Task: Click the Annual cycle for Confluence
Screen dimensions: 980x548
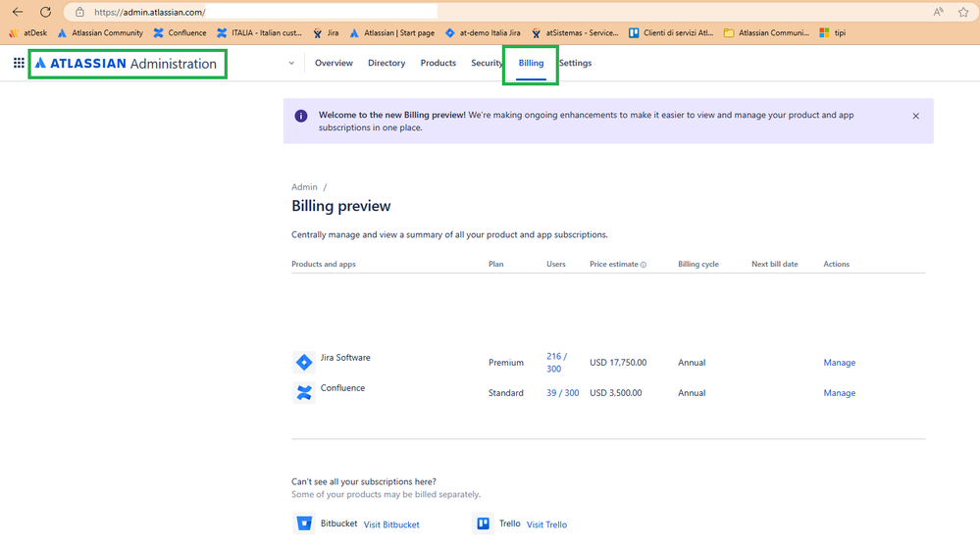Action: click(692, 393)
